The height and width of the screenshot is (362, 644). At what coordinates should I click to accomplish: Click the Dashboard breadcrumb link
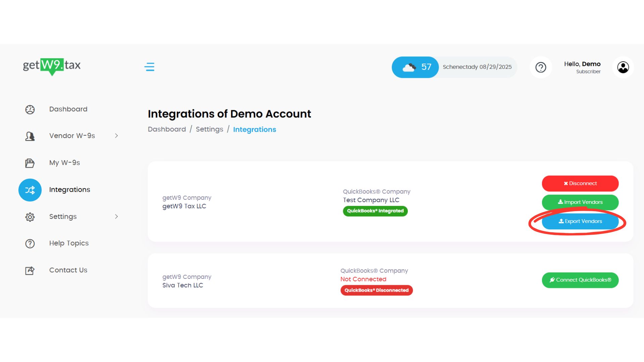pyautogui.click(x=167, y=129)
